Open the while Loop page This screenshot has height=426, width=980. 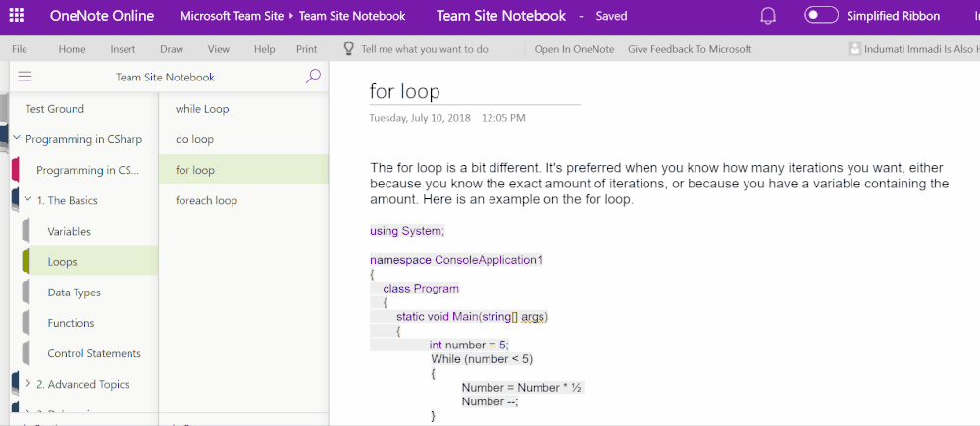202,109
